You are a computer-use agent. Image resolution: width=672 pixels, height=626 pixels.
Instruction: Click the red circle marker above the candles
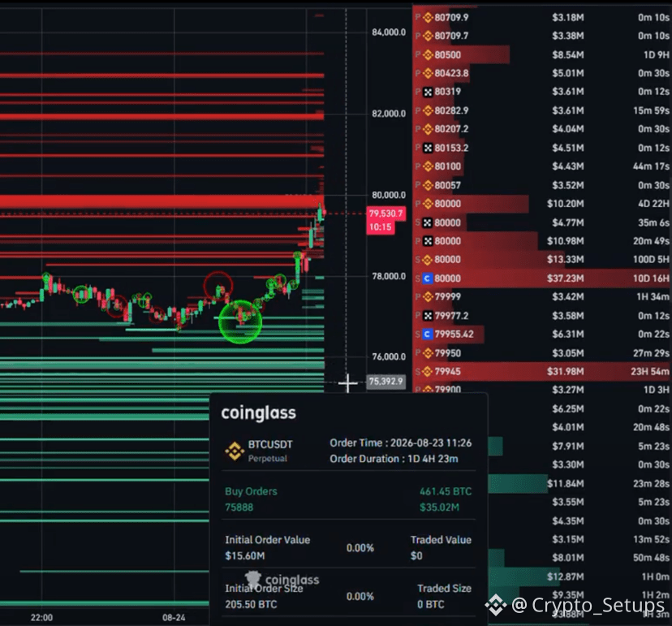pos(218,286)
